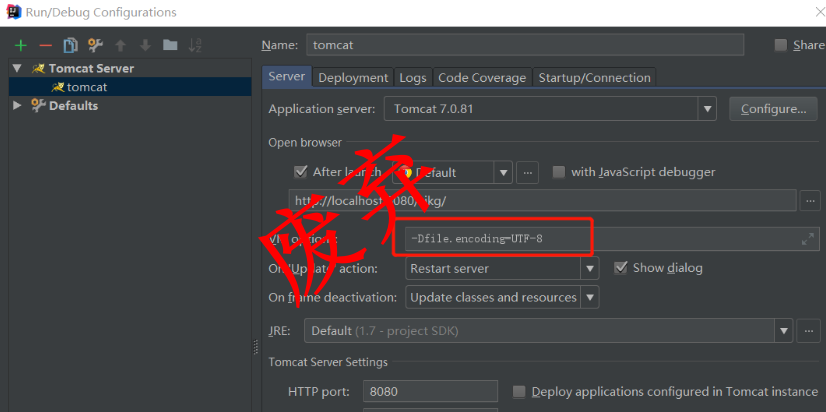Move configuration down with arrow icon

[145, 45]
